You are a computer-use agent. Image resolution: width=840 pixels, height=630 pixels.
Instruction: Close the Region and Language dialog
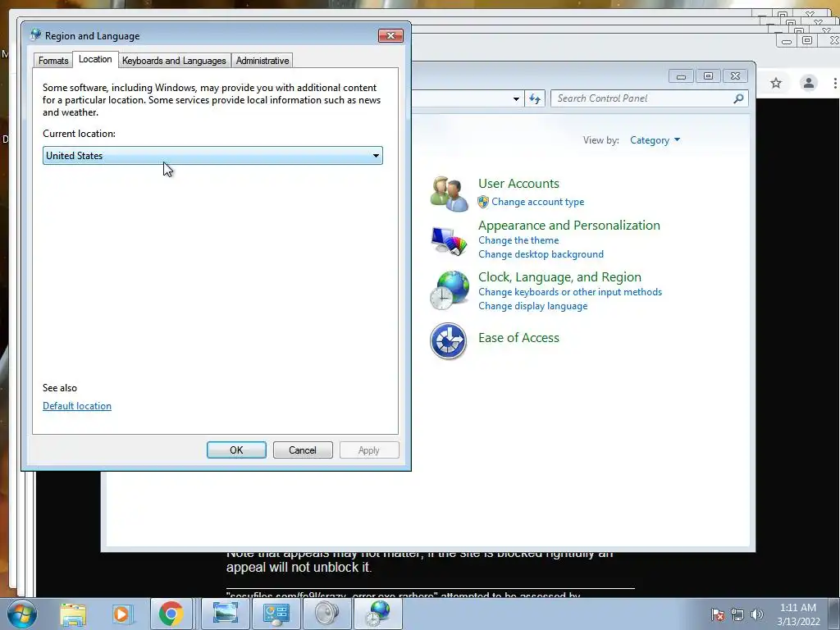click(x=390, y=35)
